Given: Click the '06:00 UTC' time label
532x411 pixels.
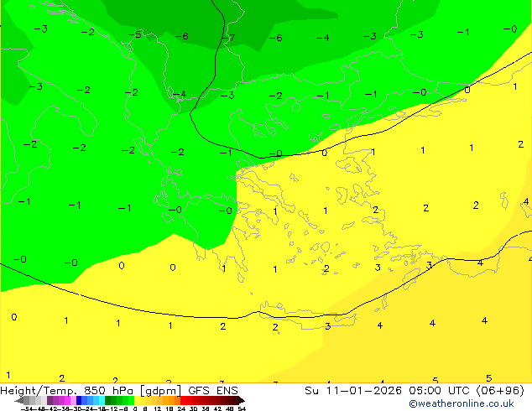Looking at the screenshot, I should pos(441,390).
